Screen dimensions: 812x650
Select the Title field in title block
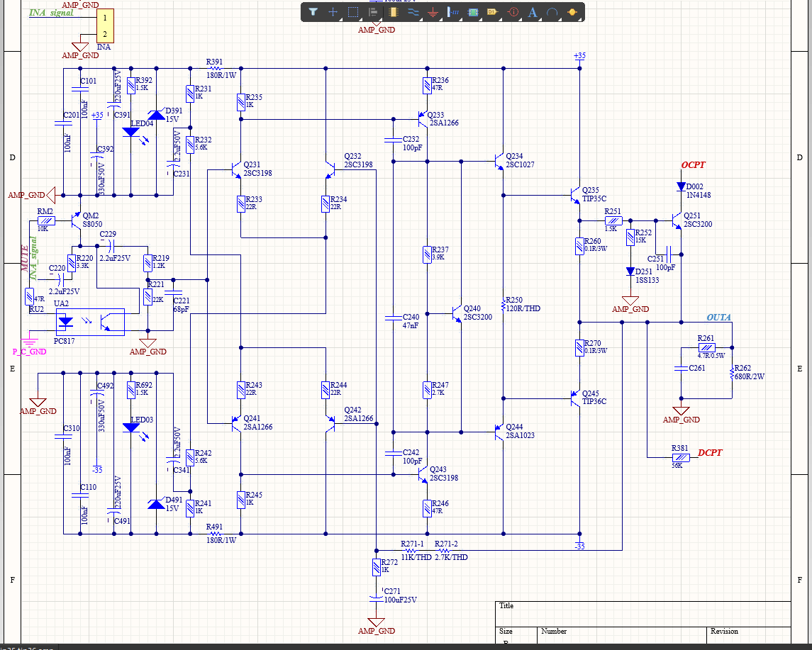click(643, 615)
